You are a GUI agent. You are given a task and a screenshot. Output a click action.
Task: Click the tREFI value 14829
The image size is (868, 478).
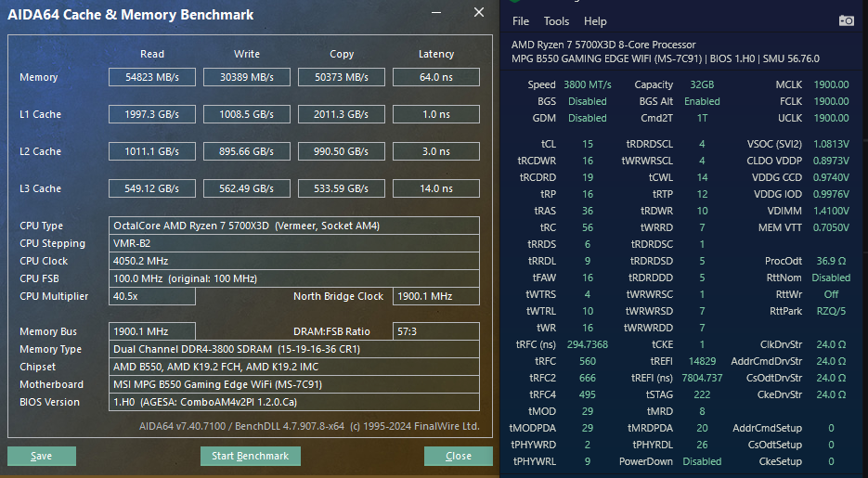point(702,361)
